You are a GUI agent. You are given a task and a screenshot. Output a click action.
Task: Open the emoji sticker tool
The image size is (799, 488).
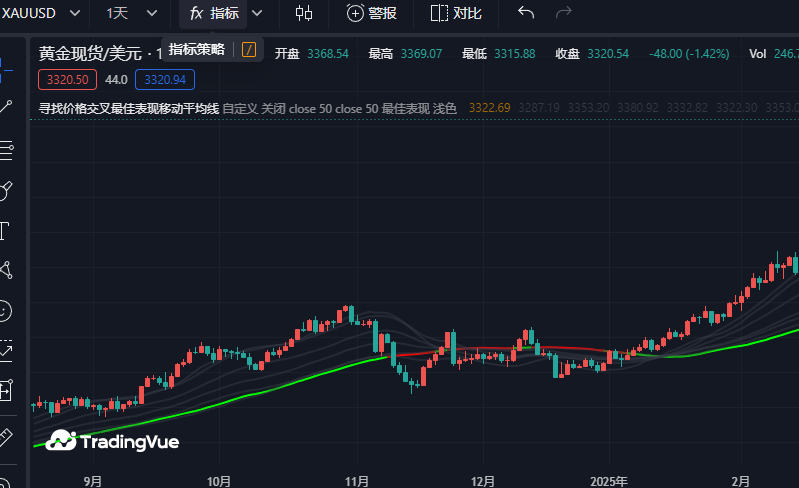click(6, 311)
